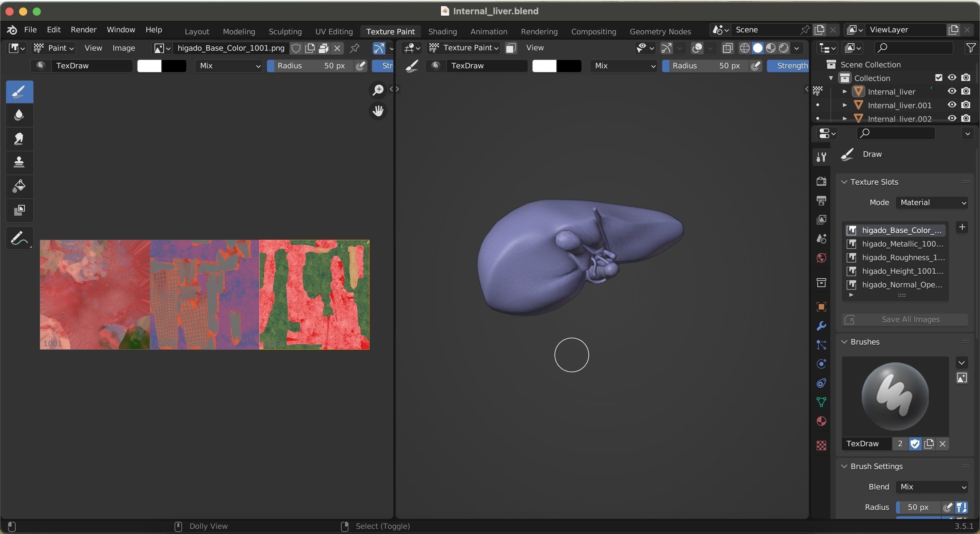Open the Texture Slots Mode Material dropdown

pyautogui.click(x=932, y=202)
